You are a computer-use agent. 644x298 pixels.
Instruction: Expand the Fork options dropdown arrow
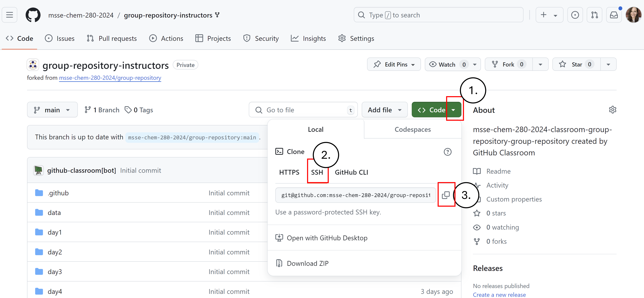[x=541, y=64]
